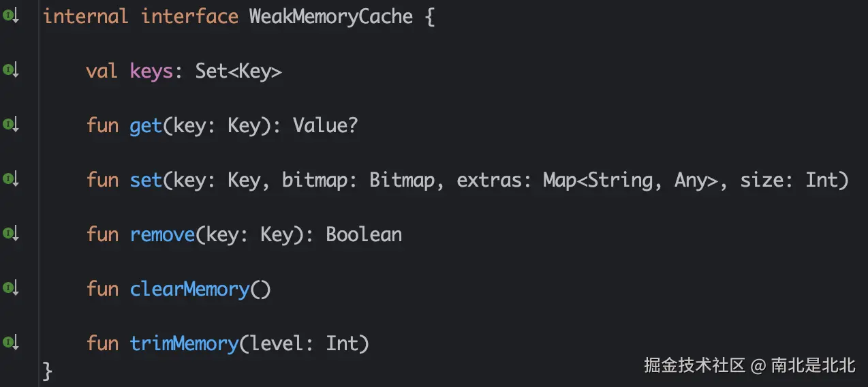Click the clearMemory function name
This screenshot has height=387, width=868.
click(189, 289)
